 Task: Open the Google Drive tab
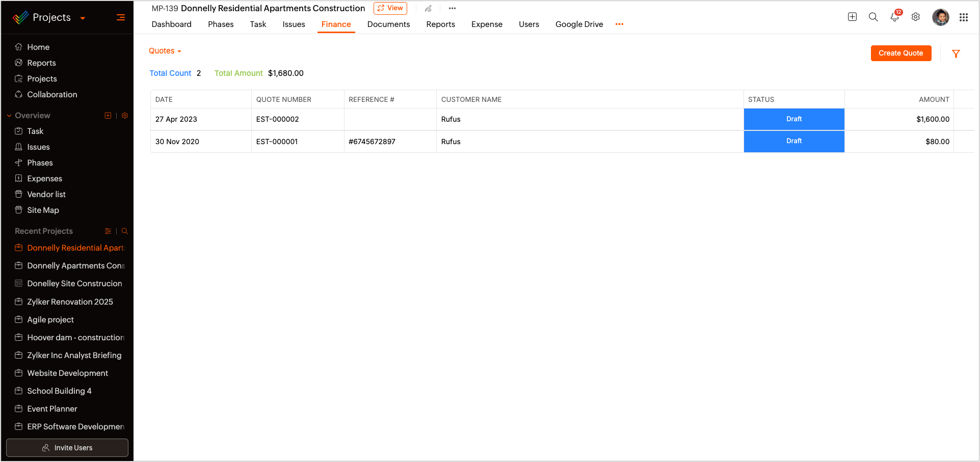tap(579, 24)
